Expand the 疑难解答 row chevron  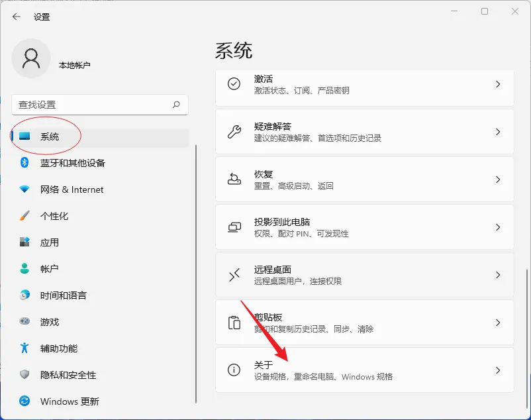click(x=498, y=132)
